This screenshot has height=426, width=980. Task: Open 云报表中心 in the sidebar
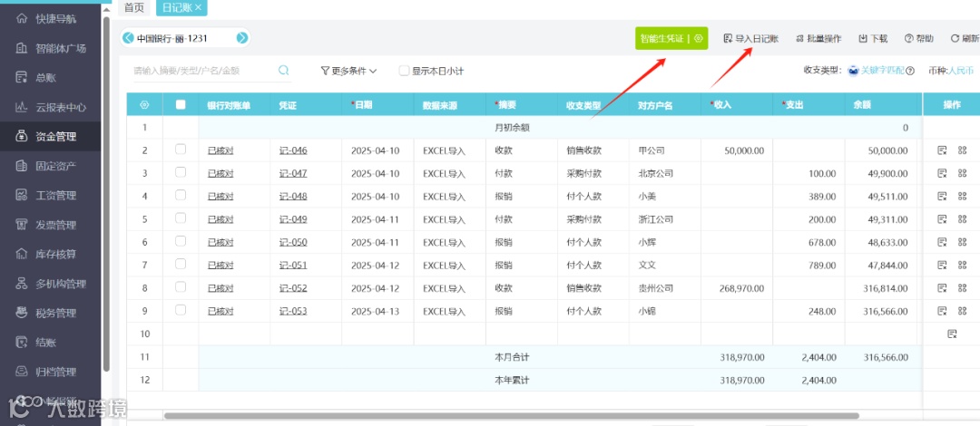click(50, 107)
